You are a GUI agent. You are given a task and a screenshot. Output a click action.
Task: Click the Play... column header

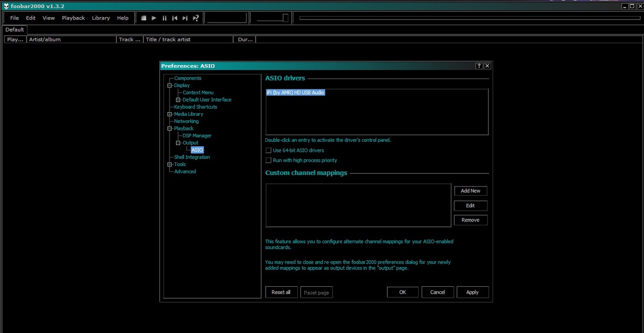click(15, 39)
